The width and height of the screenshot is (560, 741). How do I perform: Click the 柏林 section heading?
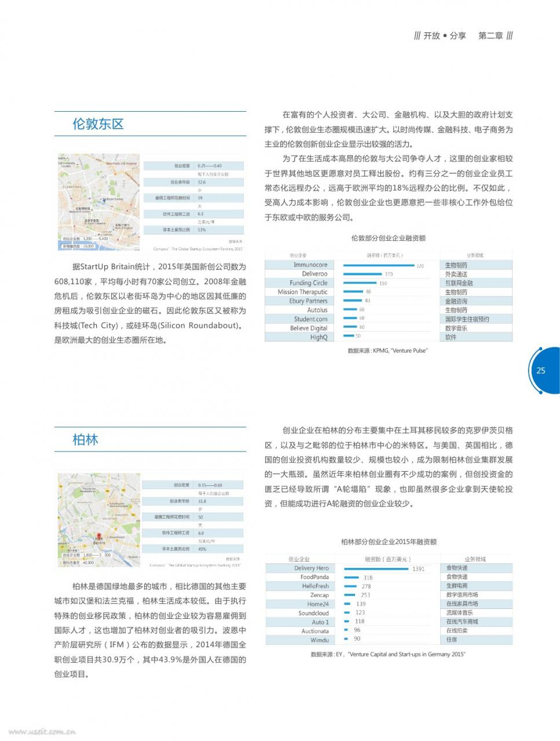pos(85,440)
